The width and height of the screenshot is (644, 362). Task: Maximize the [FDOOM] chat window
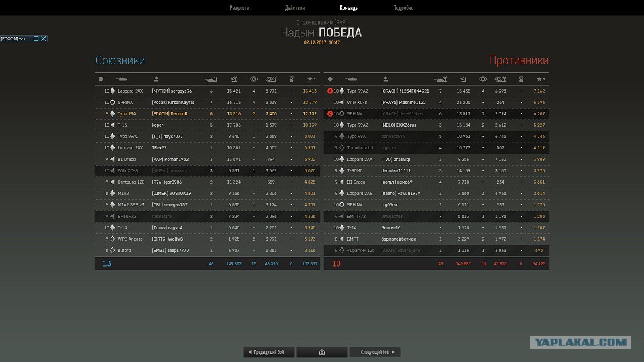pos(36,39)
